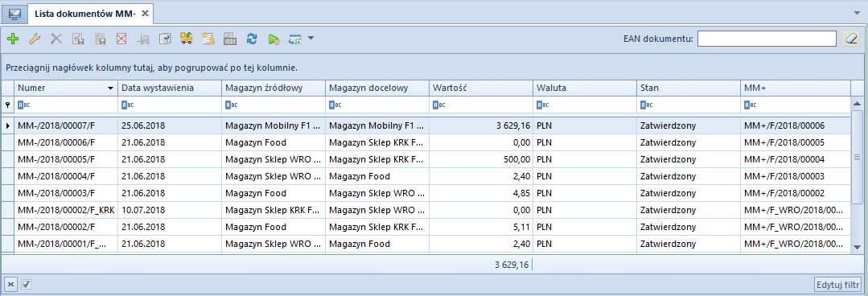This screenshot has width=868, height=296.
Task: Click the generate document icon with yellow star
Action: click(x=208, y=39)
